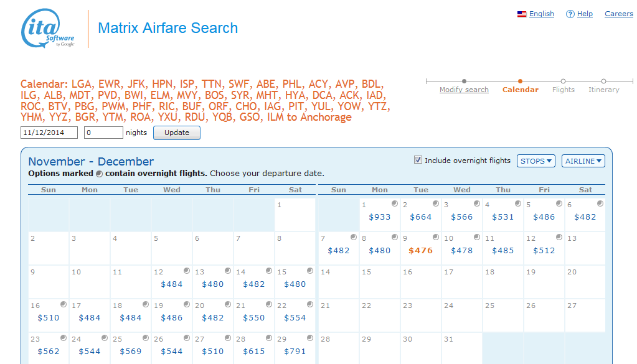Expand the AIRLINE dropdown filter

tap(583, 161)
